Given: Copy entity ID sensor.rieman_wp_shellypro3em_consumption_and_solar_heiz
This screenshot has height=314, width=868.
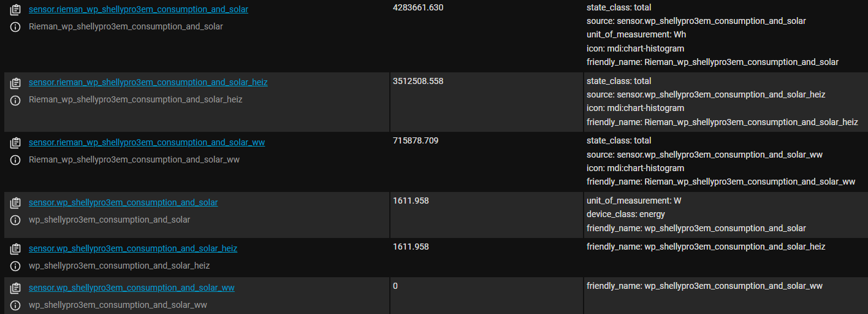Looking at the screenshot, I should pos(16,83).
